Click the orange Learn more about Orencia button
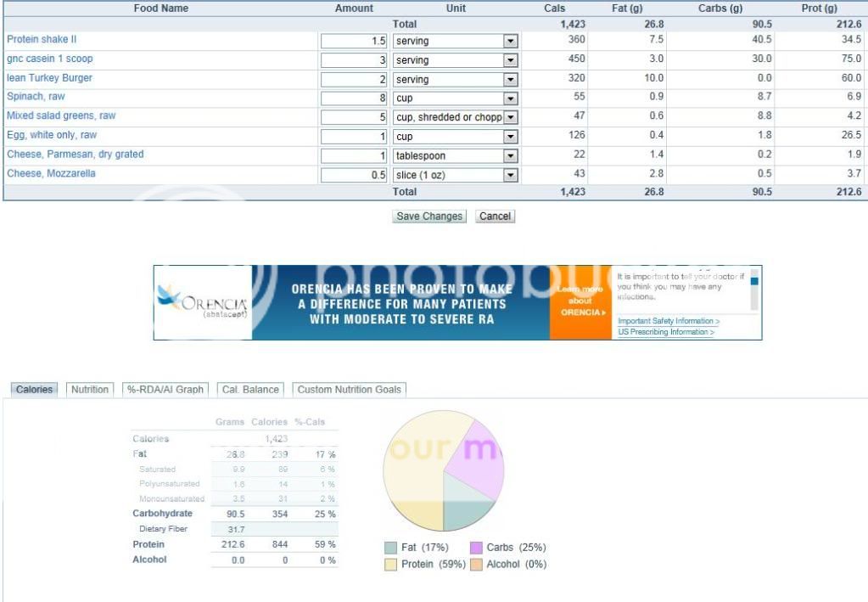The width and height of the screenshot is (868, 602). click(x=580, y=301)
